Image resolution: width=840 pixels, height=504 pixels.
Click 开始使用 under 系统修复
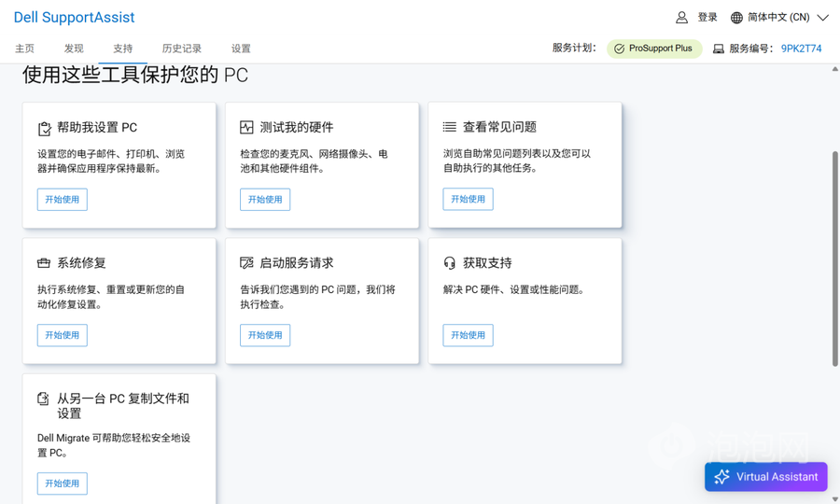[63, 335]
